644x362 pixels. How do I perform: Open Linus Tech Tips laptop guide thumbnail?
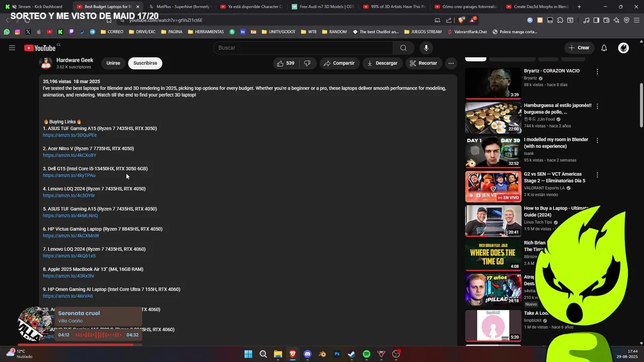[493, 221]
